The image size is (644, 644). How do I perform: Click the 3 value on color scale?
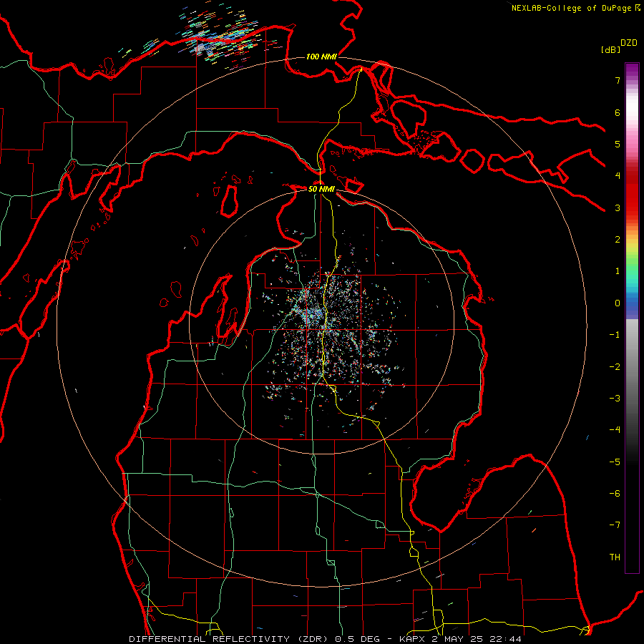pos(618,208)
